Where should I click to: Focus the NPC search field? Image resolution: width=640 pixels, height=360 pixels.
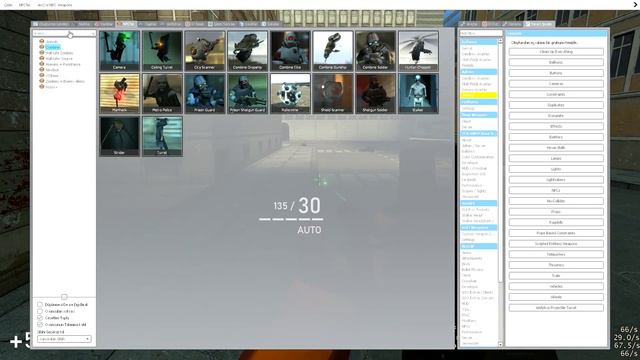click(x=64, y=33)
